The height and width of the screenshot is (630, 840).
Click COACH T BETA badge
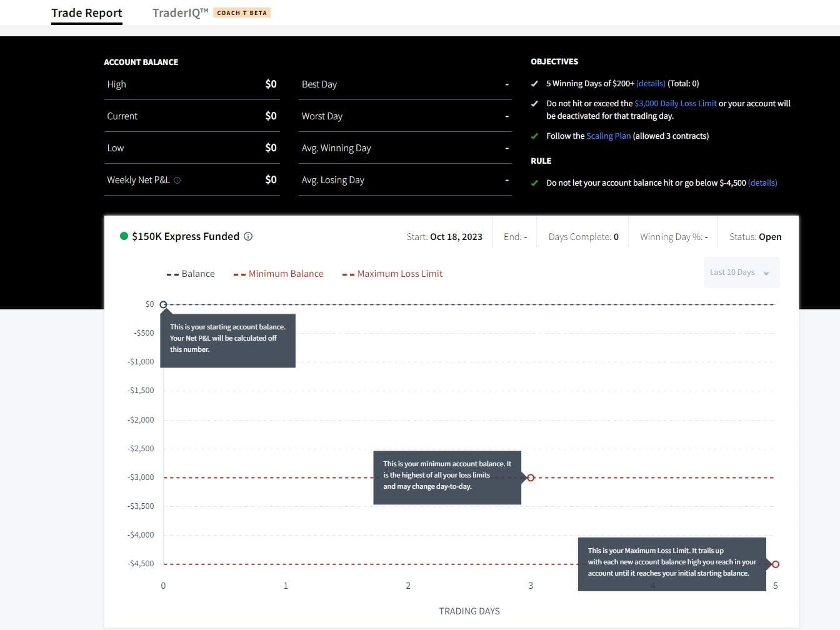point(242,12)
